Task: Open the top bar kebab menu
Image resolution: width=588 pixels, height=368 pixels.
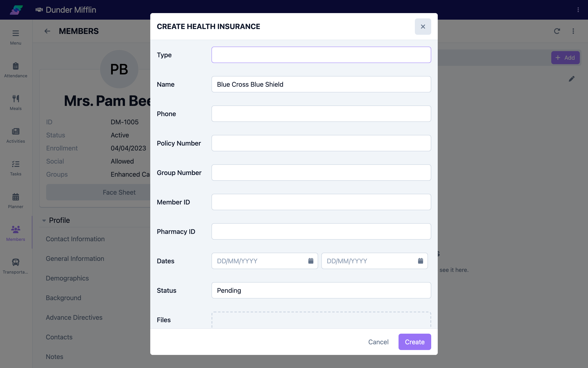Action: 578,10
